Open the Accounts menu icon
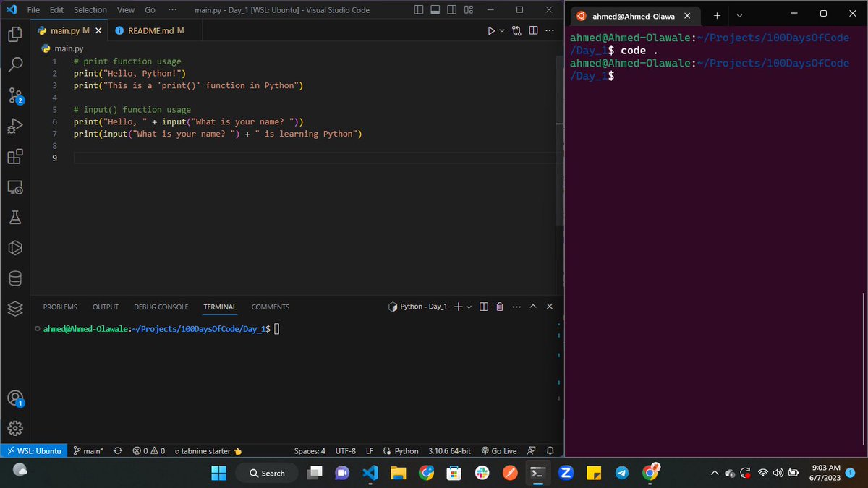This screenshot has width=868, height=488. click(15, 398)
